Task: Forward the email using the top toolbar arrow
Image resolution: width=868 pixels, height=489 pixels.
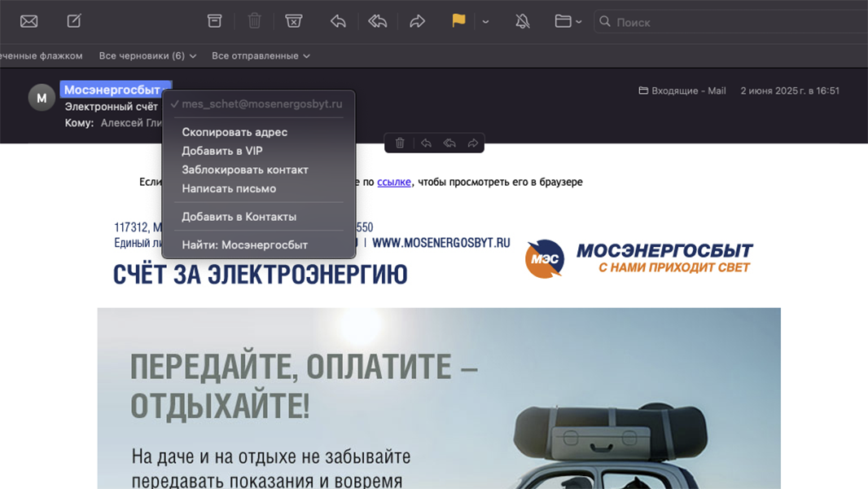Action: tap(418, 21)
